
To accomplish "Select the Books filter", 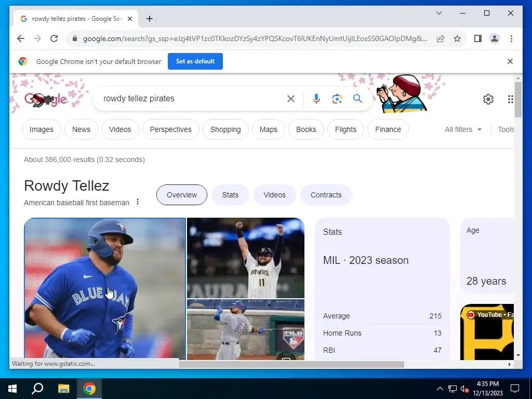I will (x=306, y=129).
